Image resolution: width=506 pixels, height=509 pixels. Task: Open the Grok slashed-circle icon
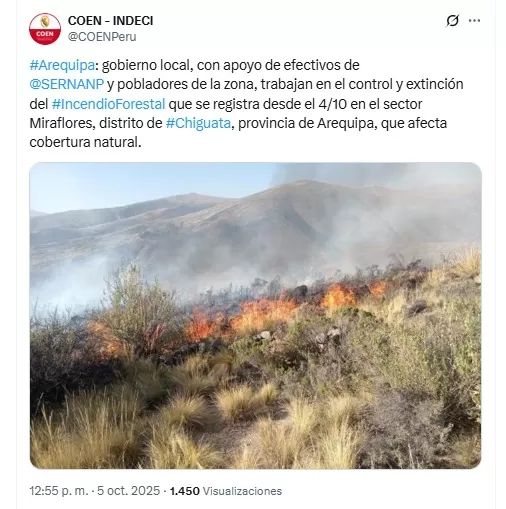(452, 21)
